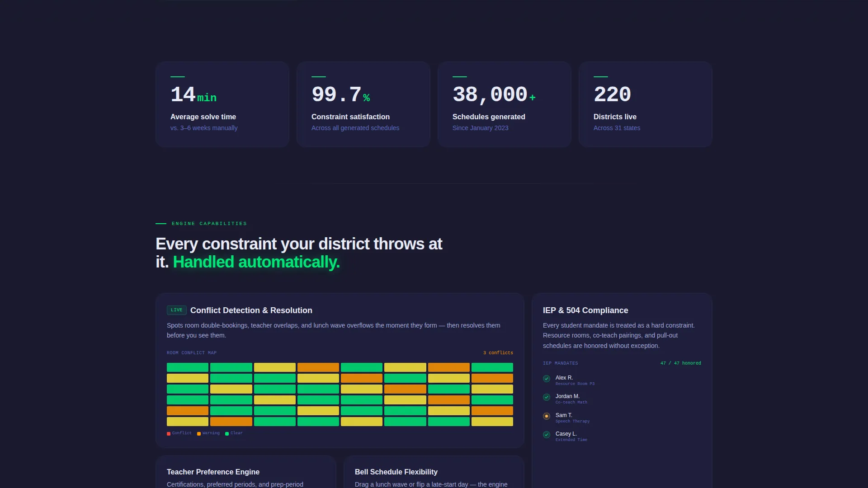The width and height of the screenshot is (868, 488).
Task: Click 'vs. 3–6 weeks manually' subtext
Action: (204, 128)
